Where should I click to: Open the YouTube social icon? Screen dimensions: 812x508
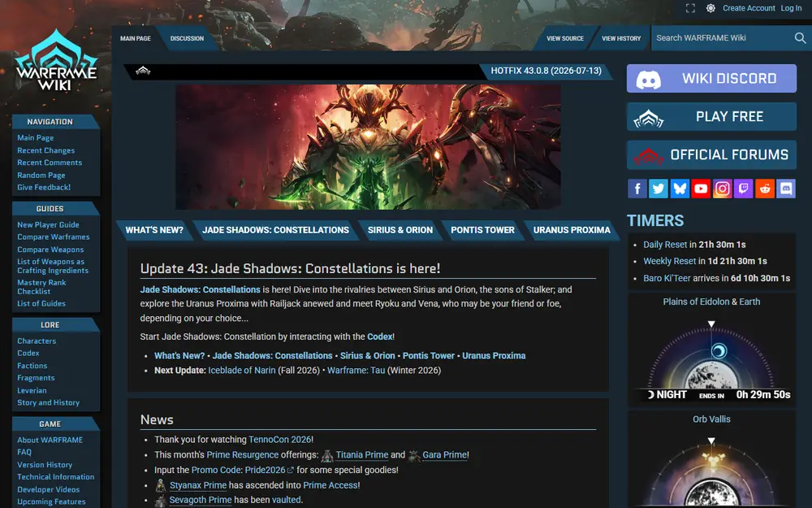click(701, 189)
